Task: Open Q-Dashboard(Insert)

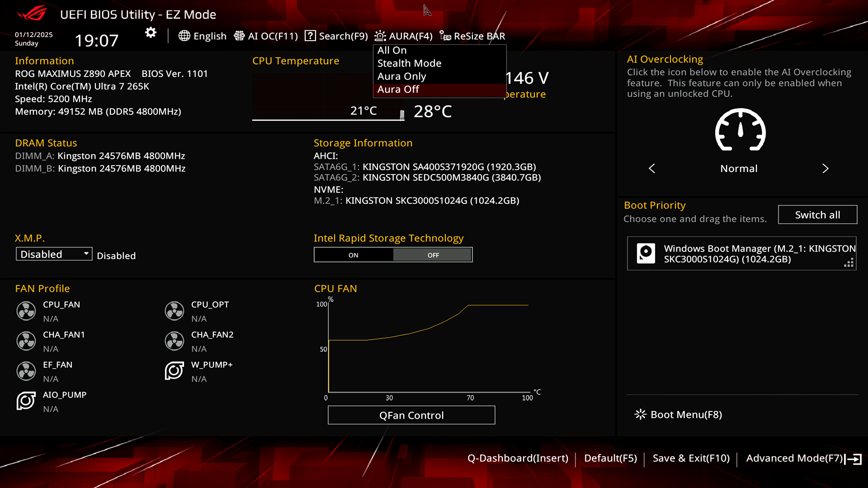Action: pos(518,459)
